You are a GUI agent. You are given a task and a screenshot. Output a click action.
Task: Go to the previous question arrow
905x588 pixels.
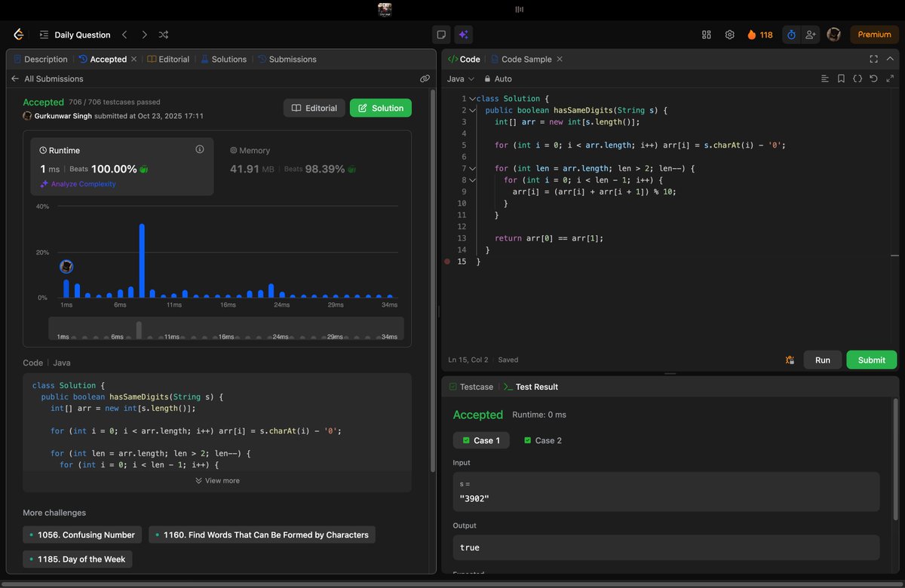124,35
